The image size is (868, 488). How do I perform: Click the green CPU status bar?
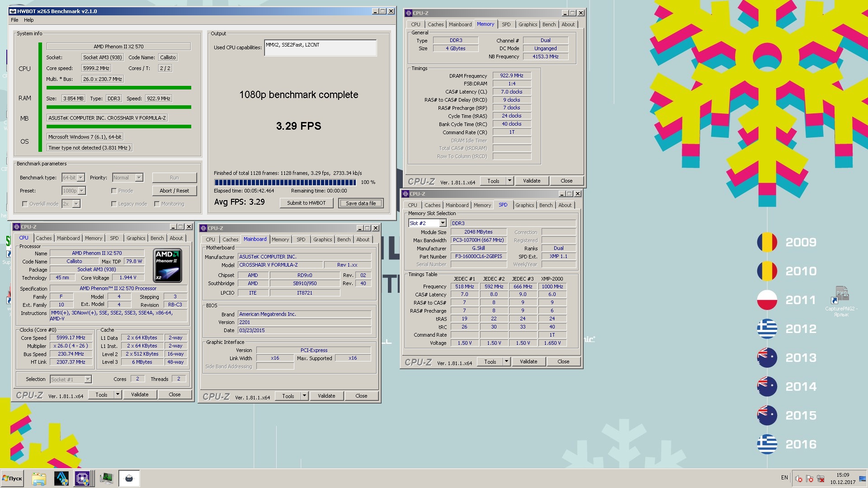click(x=119, y=88)
